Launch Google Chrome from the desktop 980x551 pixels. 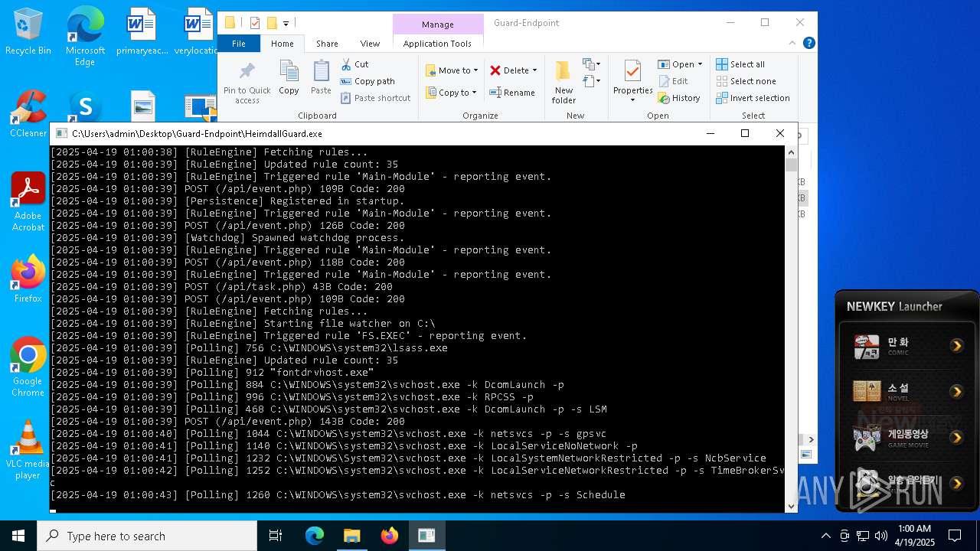[28, 367]
